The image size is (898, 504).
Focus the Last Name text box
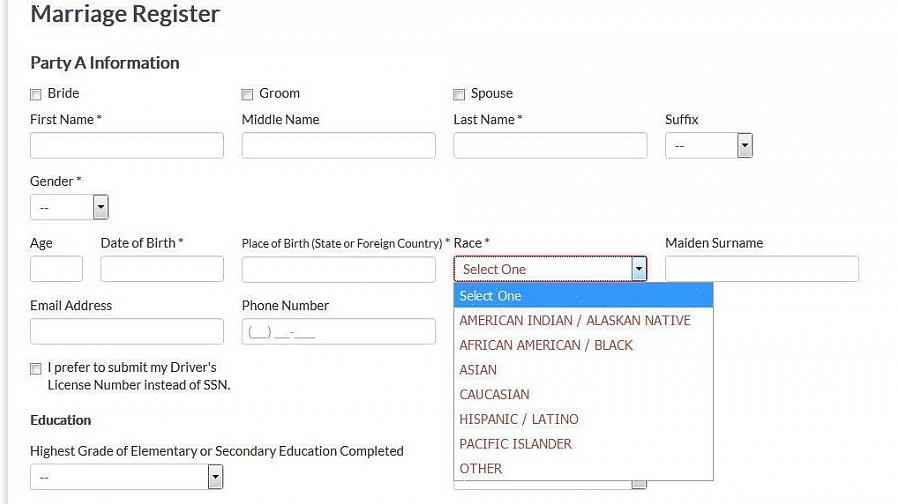(550, 146)
